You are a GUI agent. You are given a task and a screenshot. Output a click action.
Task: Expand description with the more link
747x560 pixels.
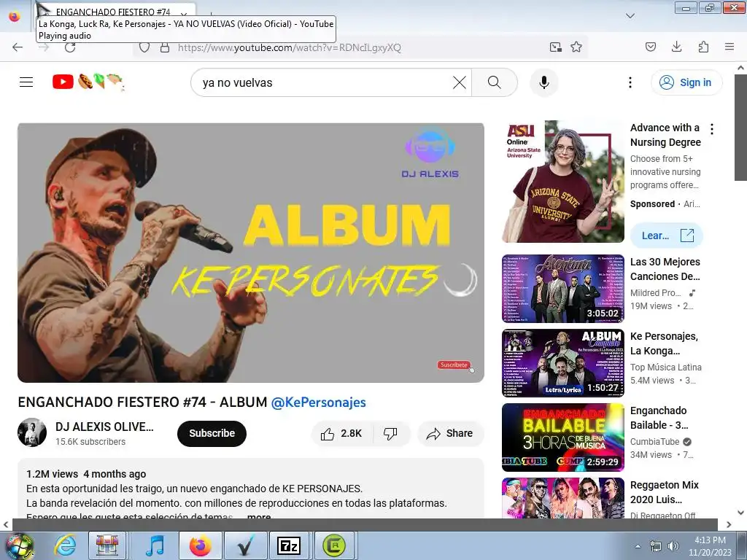(259, 516)
